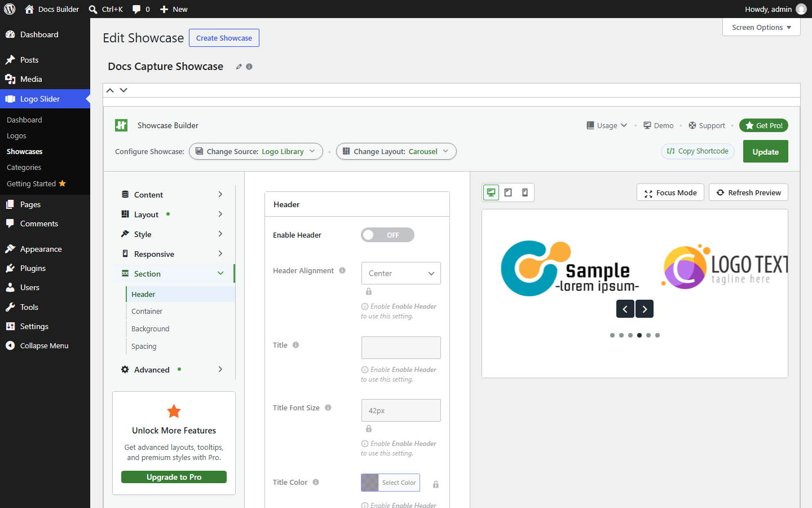Viewport: 812px width, 508px height.
Task: Go to Logos in the sidebar
Action: coord(16,136)
